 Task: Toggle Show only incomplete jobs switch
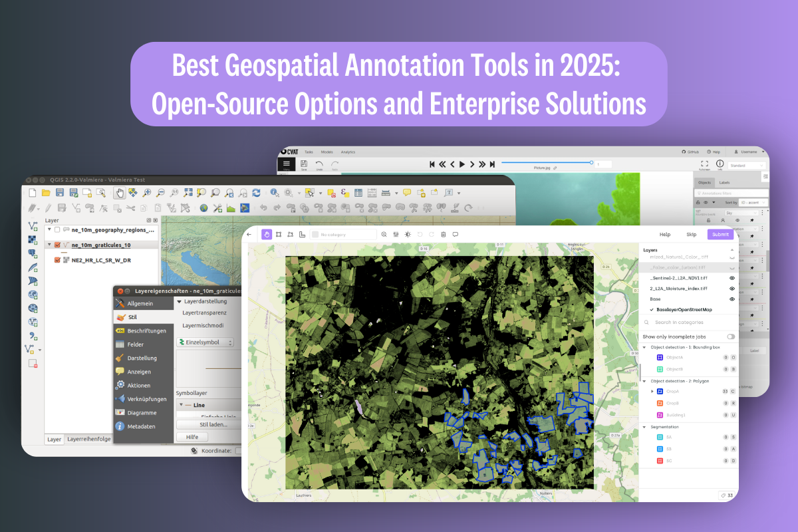click(x=731, y=336)
